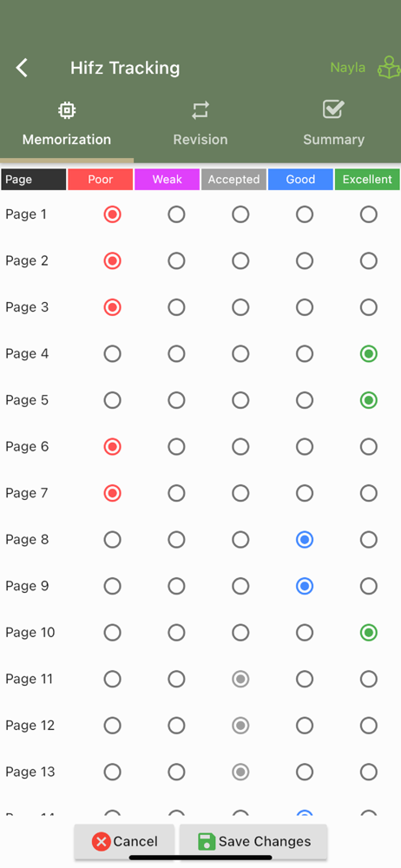Click the green Excellent column header

click(367, 180)
